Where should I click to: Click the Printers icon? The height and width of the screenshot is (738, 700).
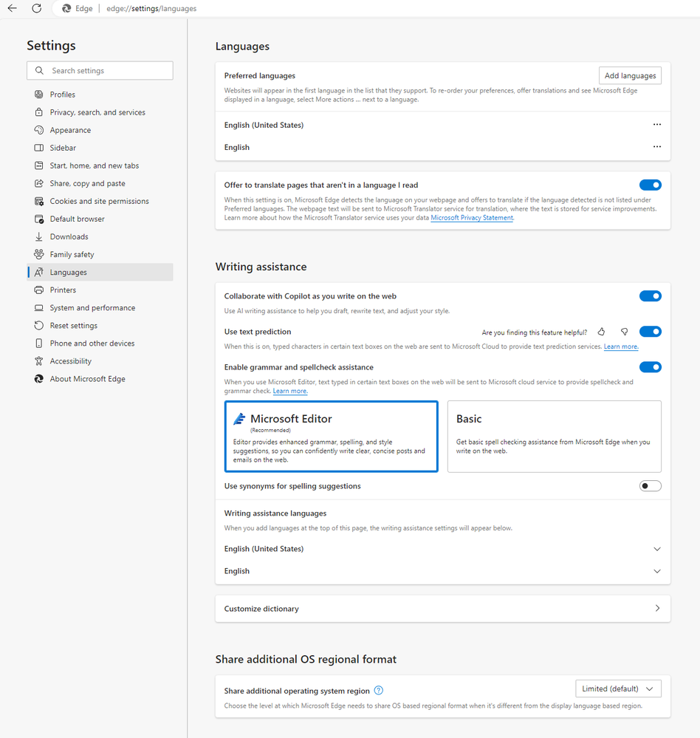pyautogui.click(x=39, y=290)
